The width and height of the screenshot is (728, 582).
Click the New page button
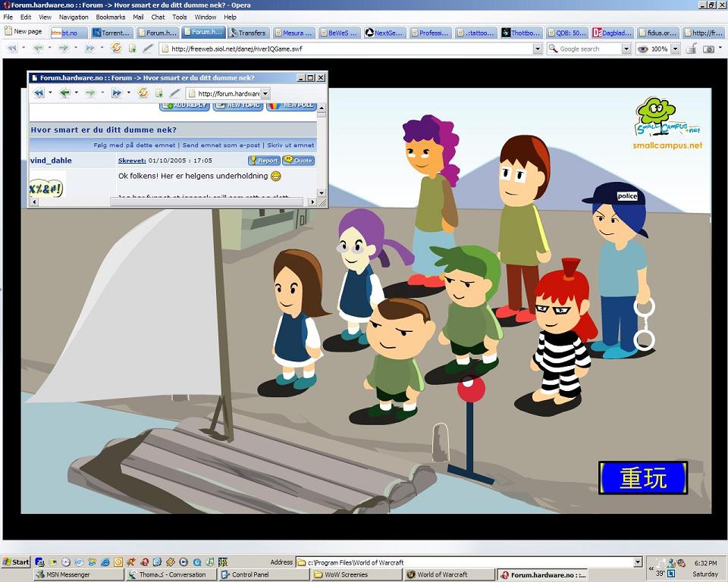coord(24,32)
